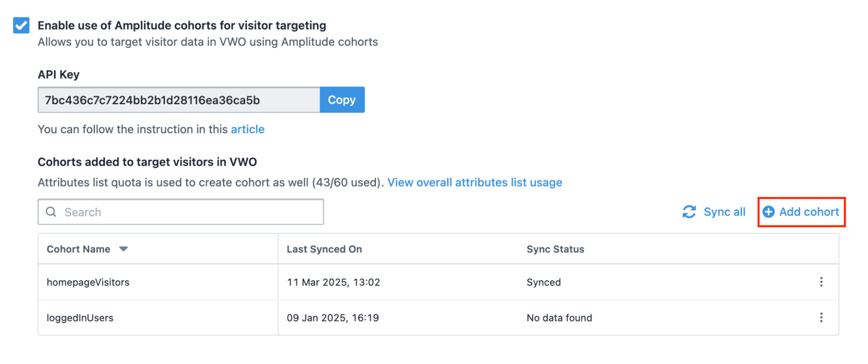Image resolution: width=868 pixels, height=364 pixels.
Task: Sort by Cohort Name dropdown arrow
Action: point(123,249)
